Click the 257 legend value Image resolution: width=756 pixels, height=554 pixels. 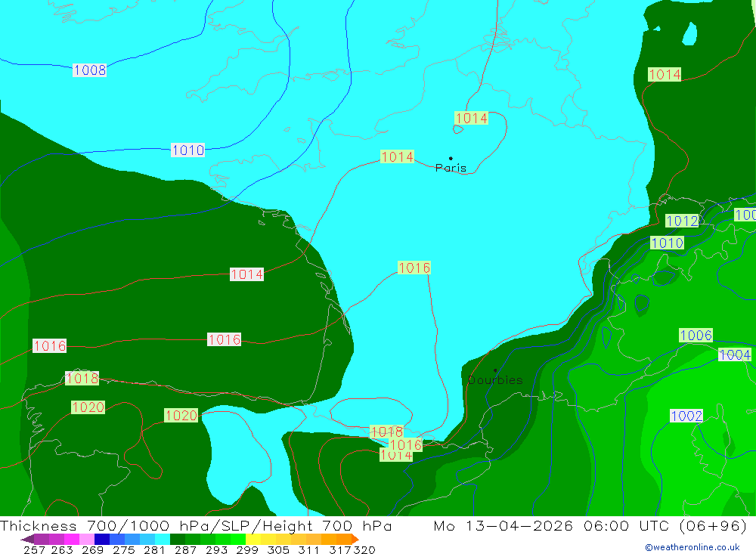[34, 549]
